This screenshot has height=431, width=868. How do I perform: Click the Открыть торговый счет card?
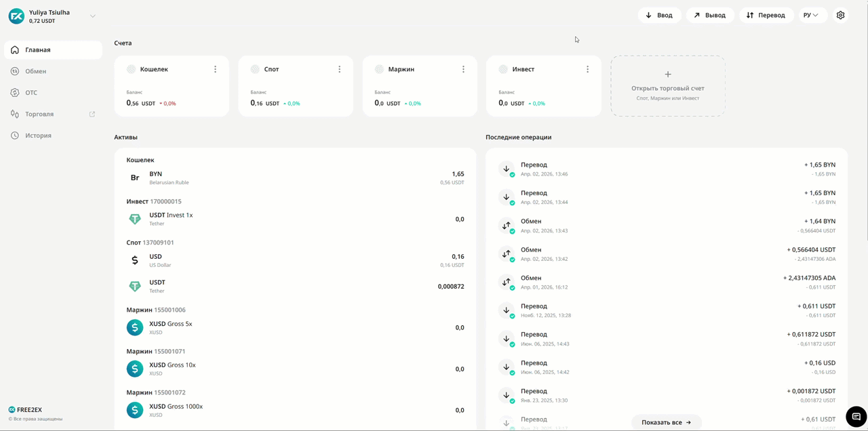coord(667,86)
